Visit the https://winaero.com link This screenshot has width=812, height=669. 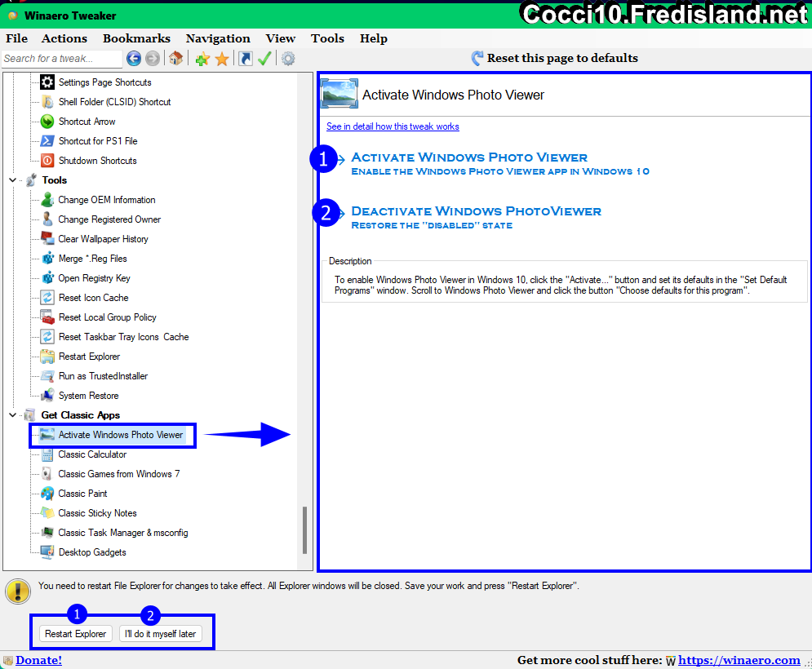click(739, 660)
